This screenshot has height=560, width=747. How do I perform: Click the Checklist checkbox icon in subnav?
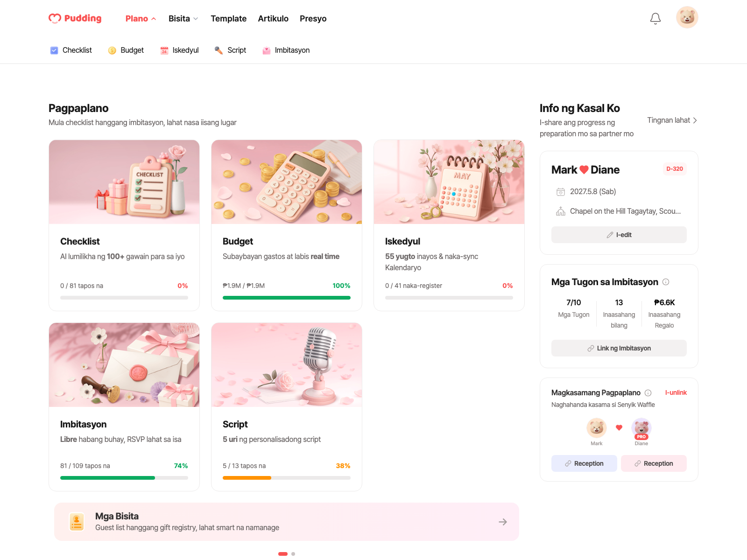54,50
